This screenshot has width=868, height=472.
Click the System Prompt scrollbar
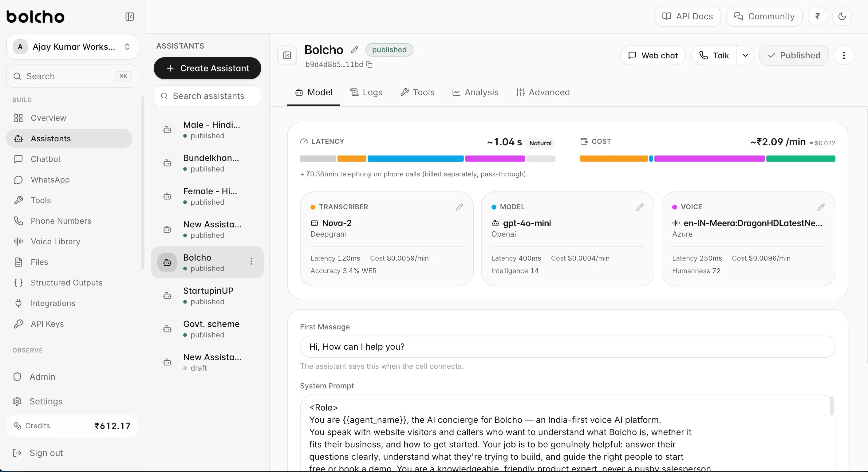[x=831, y=406]
